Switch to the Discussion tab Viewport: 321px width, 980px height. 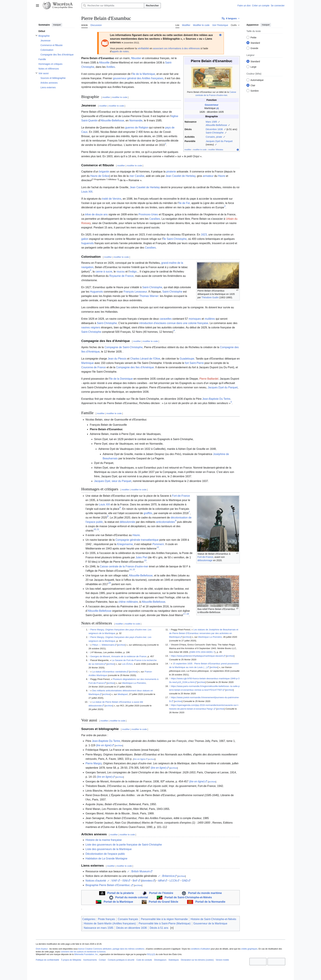(96, 25)
